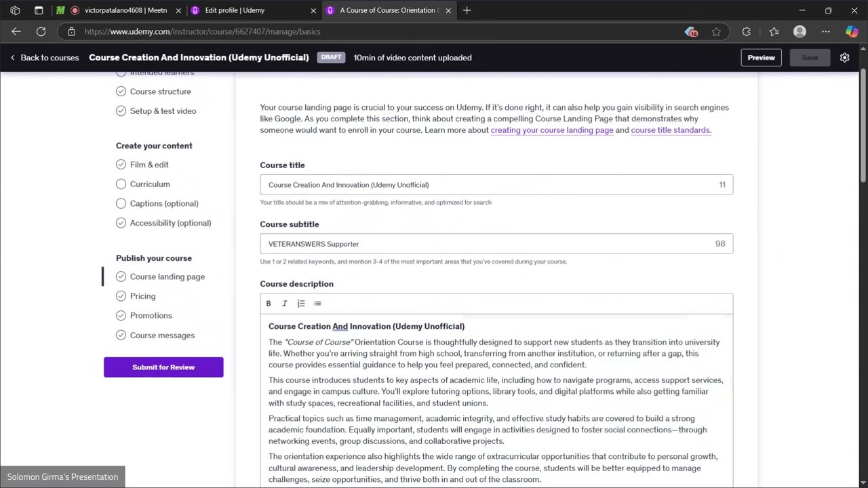Image resolution: width=868 pixels, height=488 pixels.
Task: Preview the course
Action: [x=761, y=58]
